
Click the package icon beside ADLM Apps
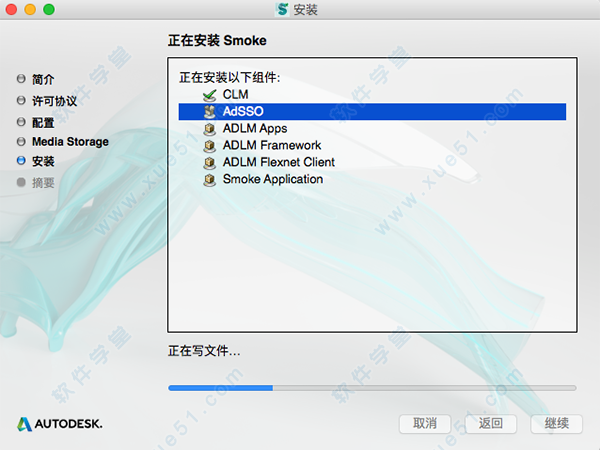[209, 129]
